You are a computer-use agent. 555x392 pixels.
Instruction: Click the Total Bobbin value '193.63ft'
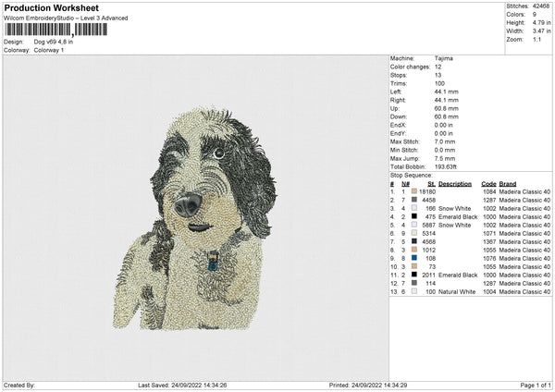[446, 166]
